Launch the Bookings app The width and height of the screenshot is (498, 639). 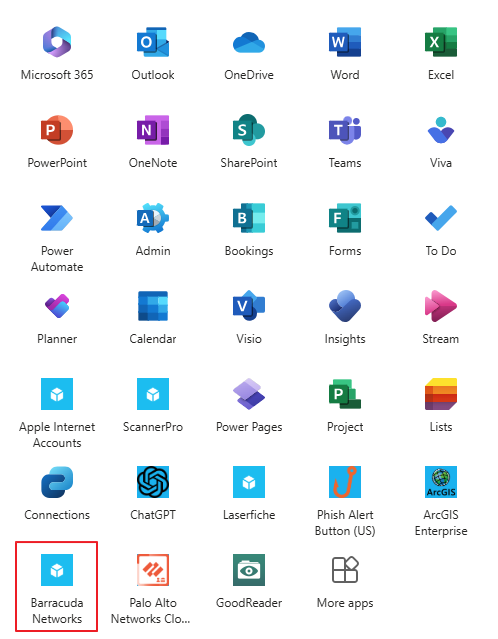click(249, 218)
